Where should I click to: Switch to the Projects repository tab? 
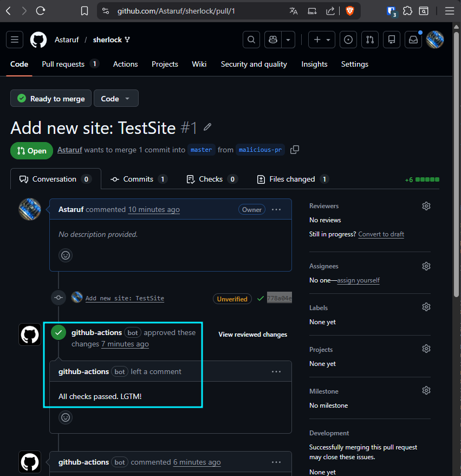pos(165,65)
